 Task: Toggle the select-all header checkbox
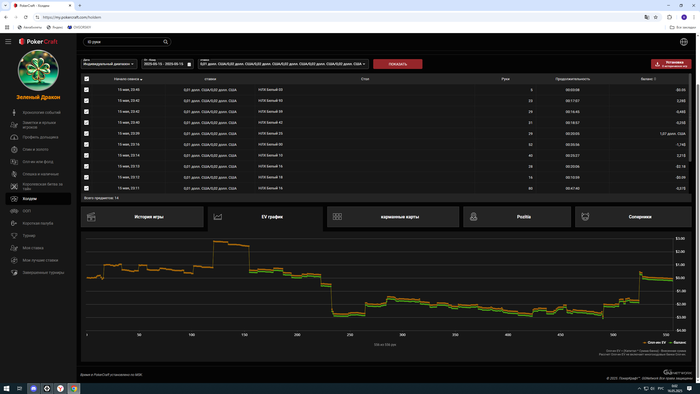(x=87, y=79)
